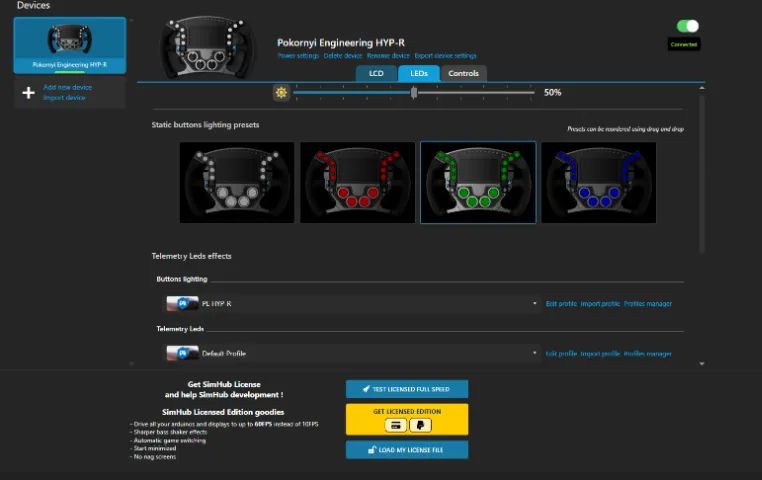Select the red buttons lighting preset

tap(357, 183)
